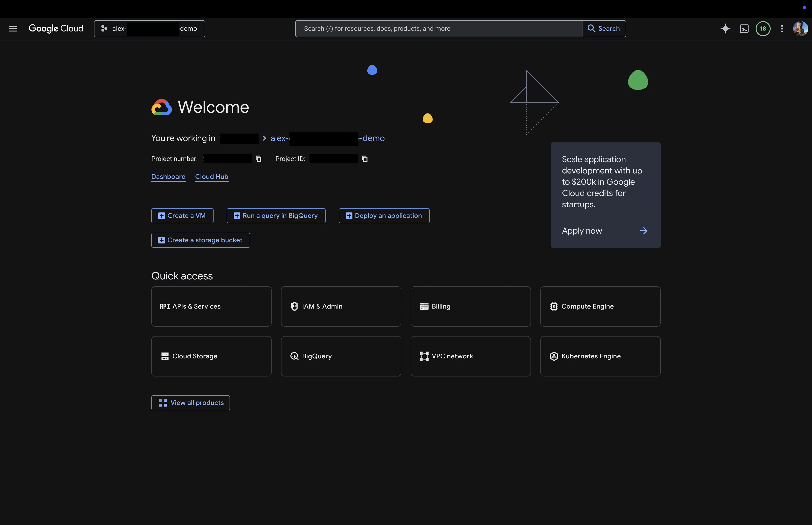
Task: Open IAM & Admin quick access card
Action: pos(341,306)
